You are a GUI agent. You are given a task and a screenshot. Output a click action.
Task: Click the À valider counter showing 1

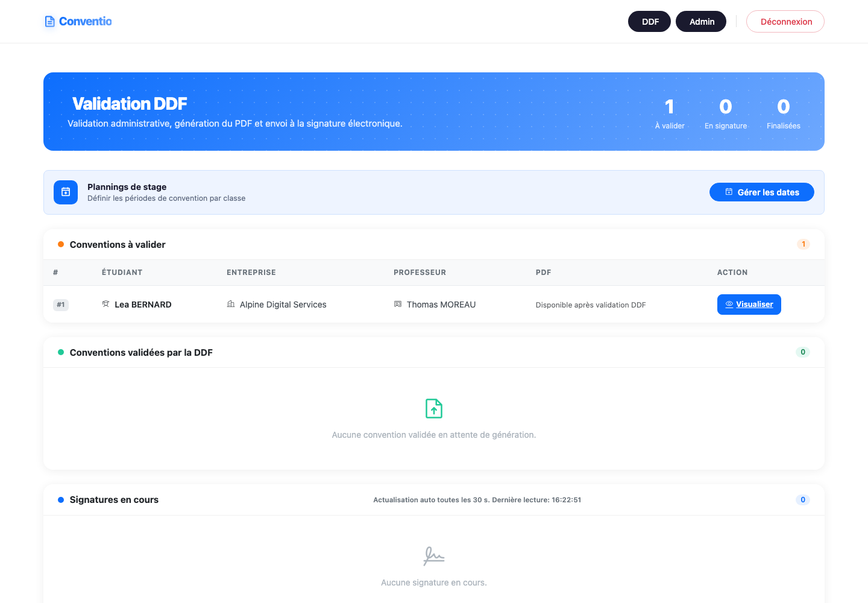click(x=670, y=113)
